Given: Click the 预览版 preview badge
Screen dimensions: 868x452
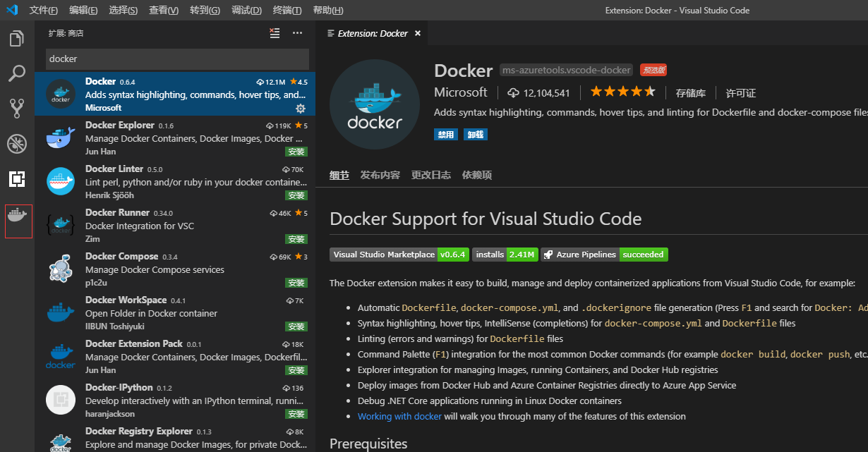Looking at the screenshot, I should pos(653,70).
